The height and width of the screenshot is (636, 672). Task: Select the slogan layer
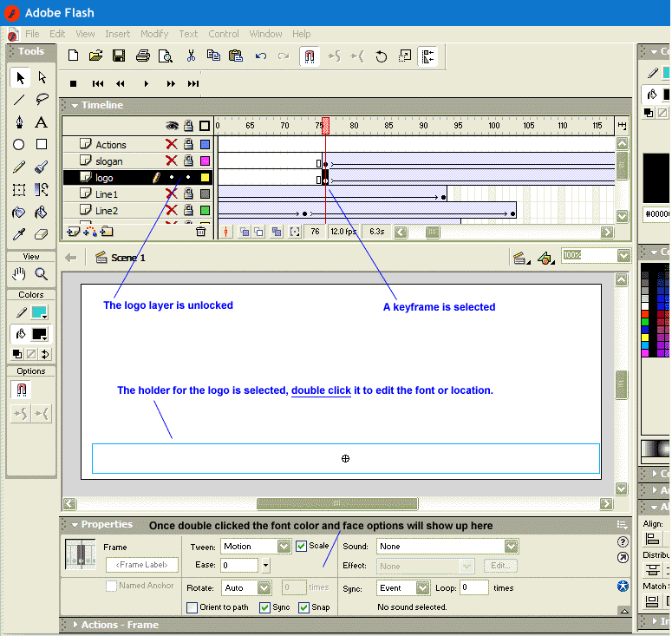coord(109,161)
